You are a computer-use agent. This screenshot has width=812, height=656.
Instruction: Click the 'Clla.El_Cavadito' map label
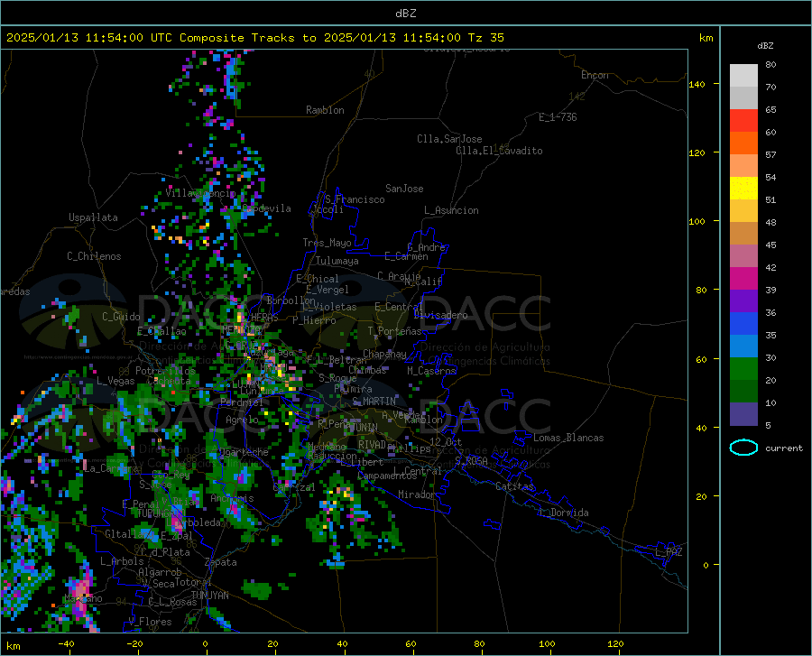click(x=499, y=151)
